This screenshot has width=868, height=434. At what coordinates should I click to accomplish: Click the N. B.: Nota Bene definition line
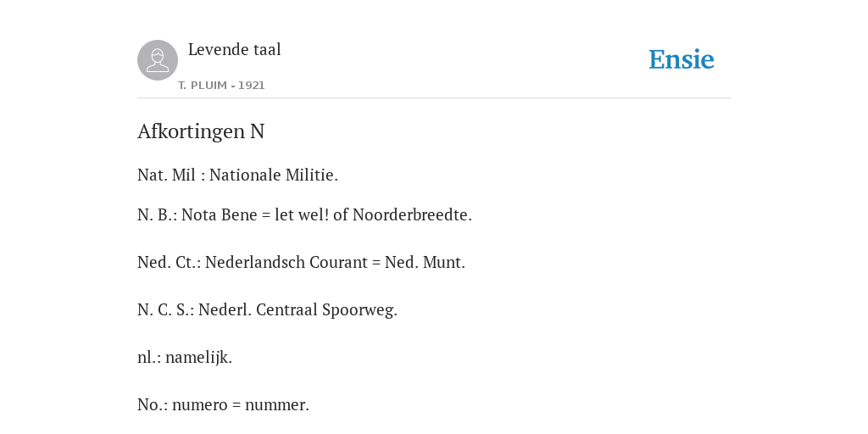point(304,214)
